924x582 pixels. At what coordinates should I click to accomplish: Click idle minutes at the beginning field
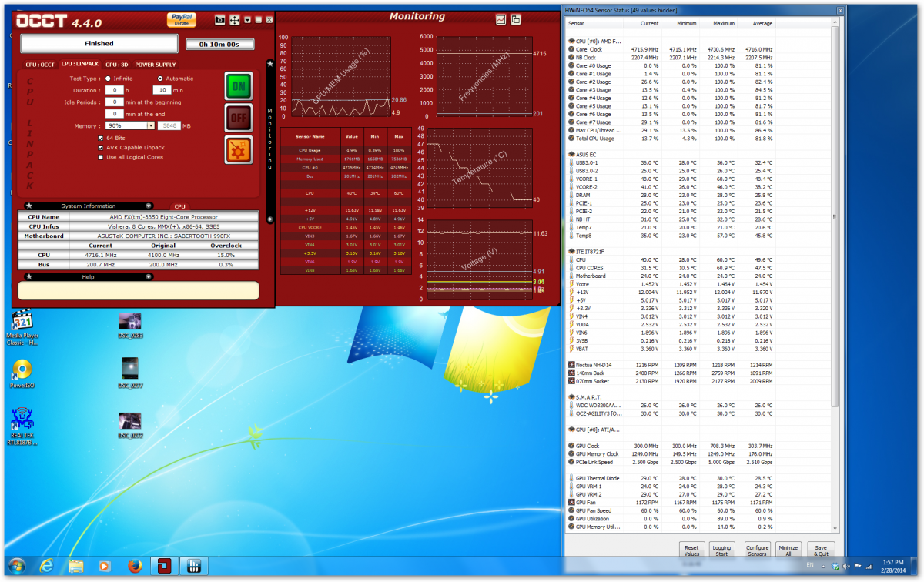tap(114, 102)
